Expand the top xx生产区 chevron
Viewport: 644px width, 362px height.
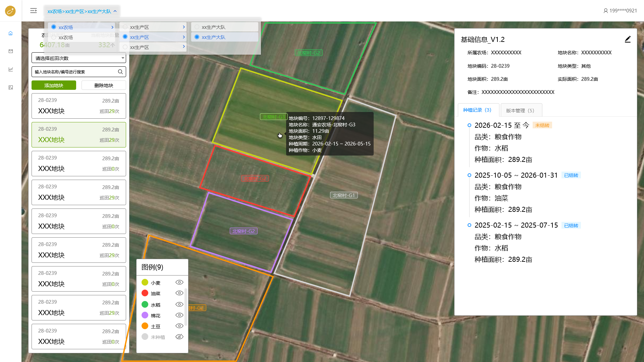[184, 27]
